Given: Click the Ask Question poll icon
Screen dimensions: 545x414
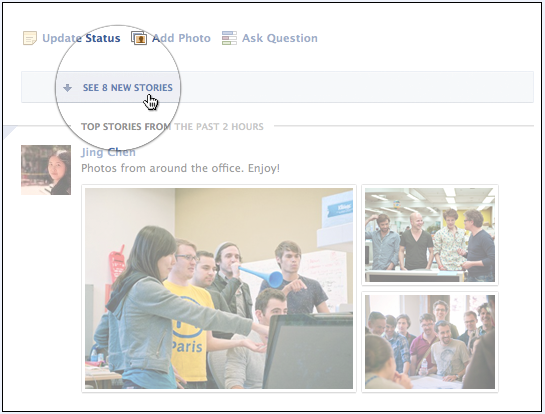Looking at the screenshot, I should [229, 38].
